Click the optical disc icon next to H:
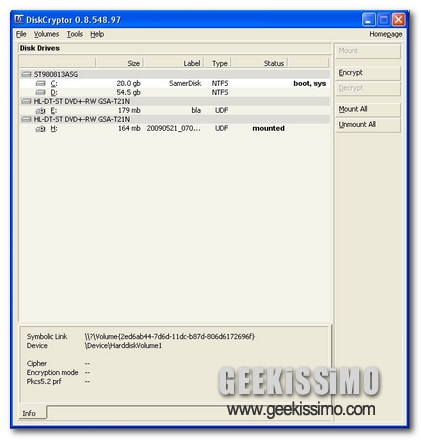 pos(41,128)
